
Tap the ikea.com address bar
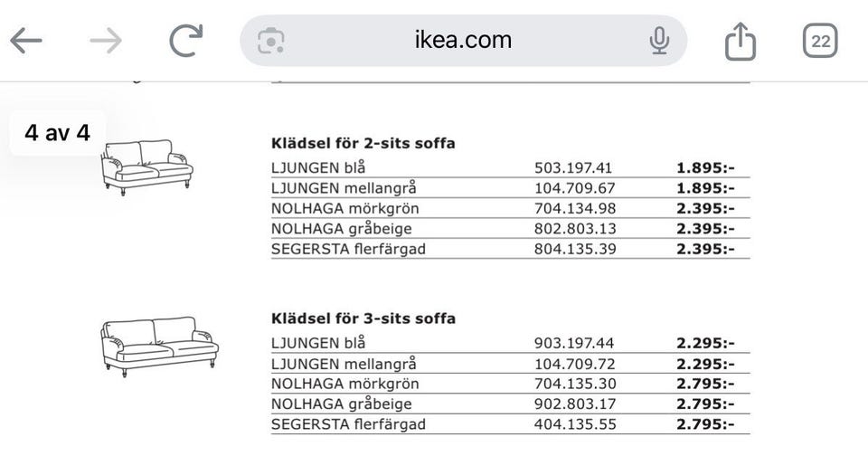click(x=463, y=41)
